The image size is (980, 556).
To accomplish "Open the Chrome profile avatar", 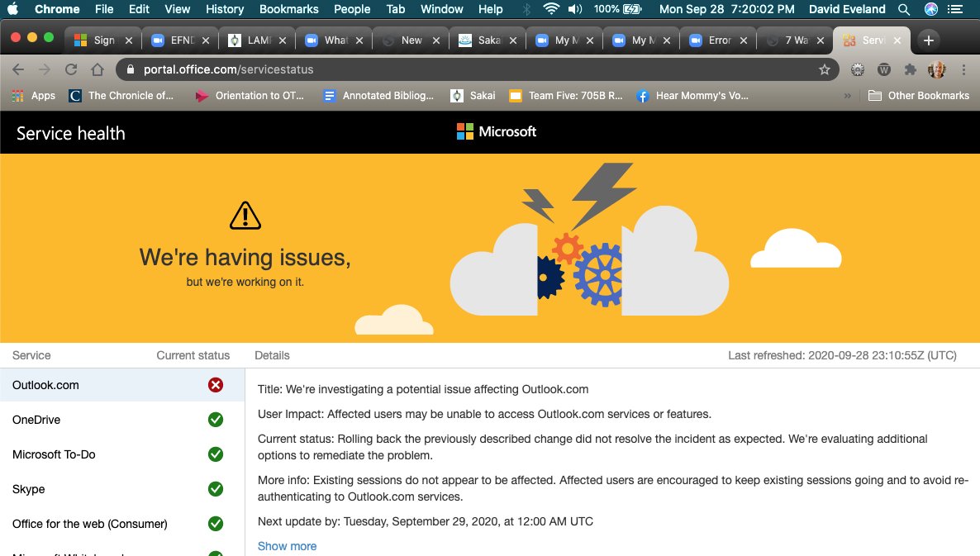I will tap(936, 69).
